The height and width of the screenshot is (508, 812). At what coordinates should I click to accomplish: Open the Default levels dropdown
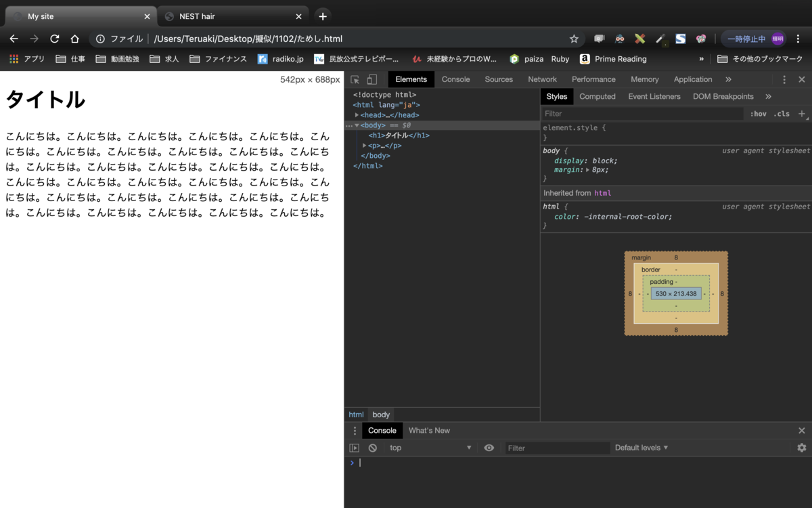641,448
